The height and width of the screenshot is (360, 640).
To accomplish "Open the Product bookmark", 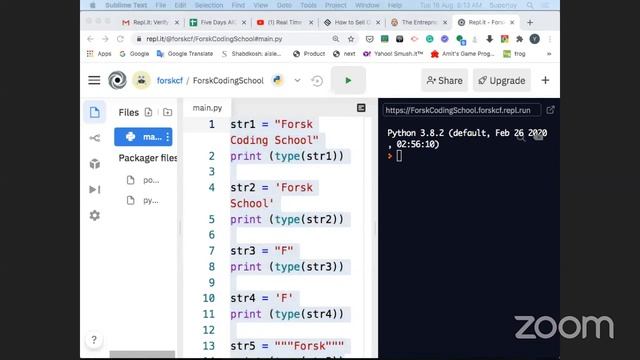I will pyautogui.click(x=309, y=54).
